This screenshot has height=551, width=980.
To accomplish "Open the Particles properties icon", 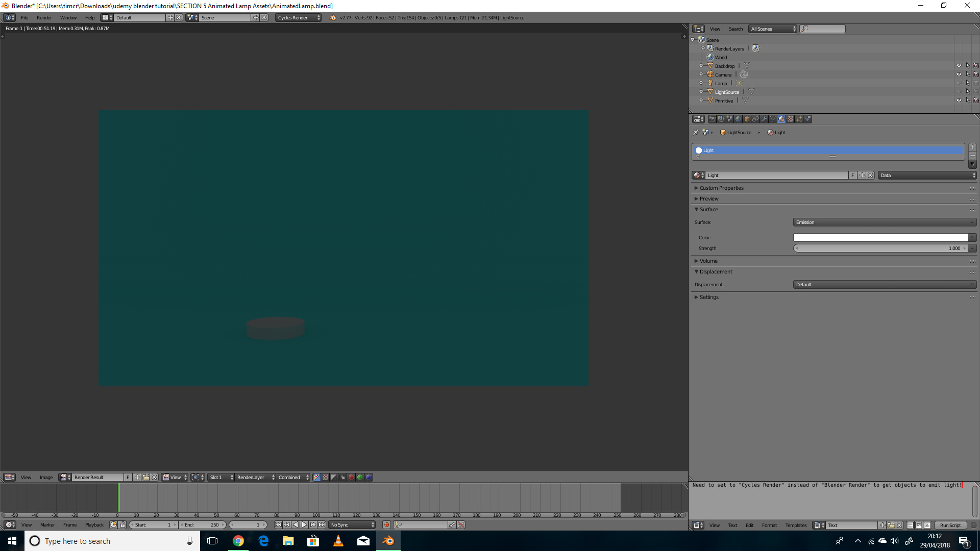I will click(799, 119).
